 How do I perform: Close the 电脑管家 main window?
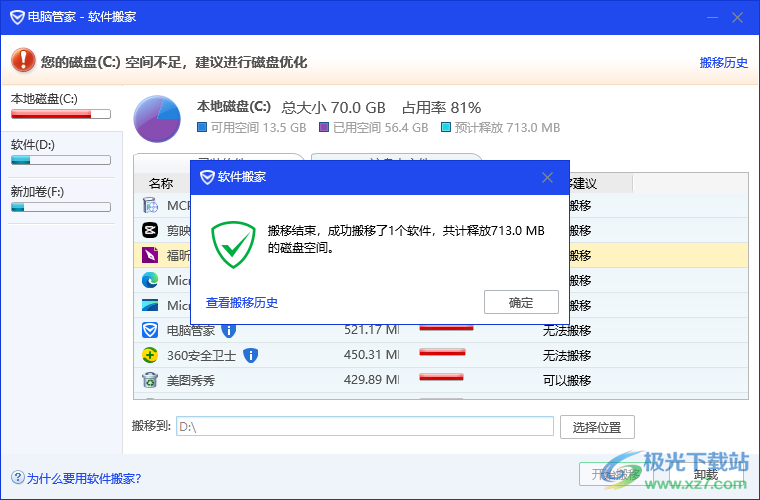point(738,17)
